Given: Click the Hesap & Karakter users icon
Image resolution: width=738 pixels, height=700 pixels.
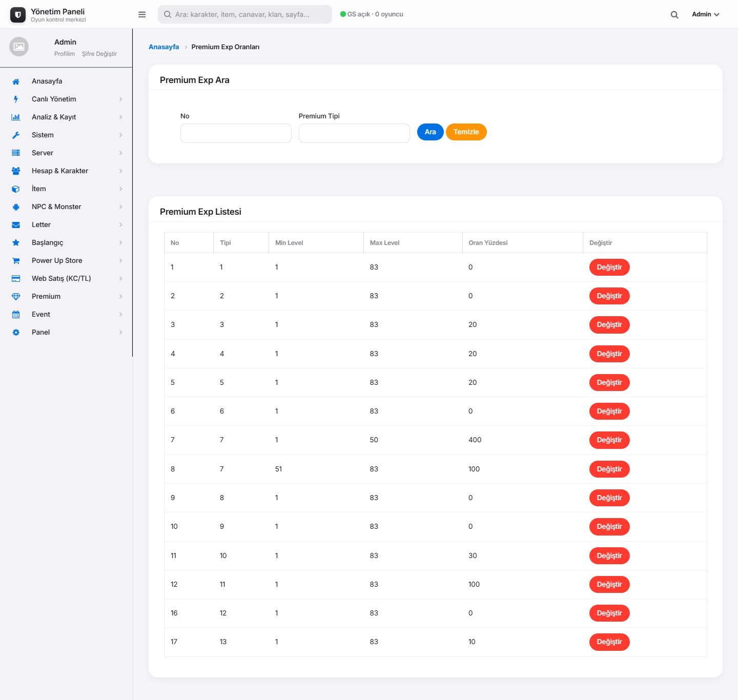Looking at the screenshot, I should pos(16,171).
